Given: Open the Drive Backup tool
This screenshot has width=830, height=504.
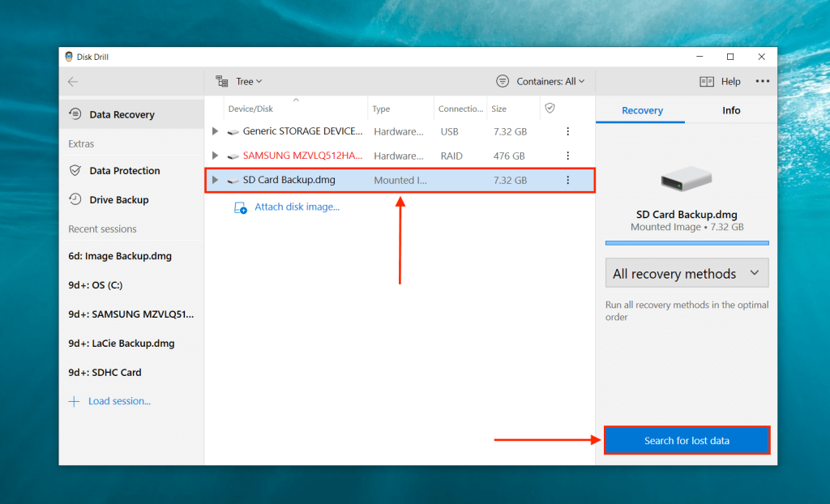Looking at the screenshot, I should coord(75,199).
